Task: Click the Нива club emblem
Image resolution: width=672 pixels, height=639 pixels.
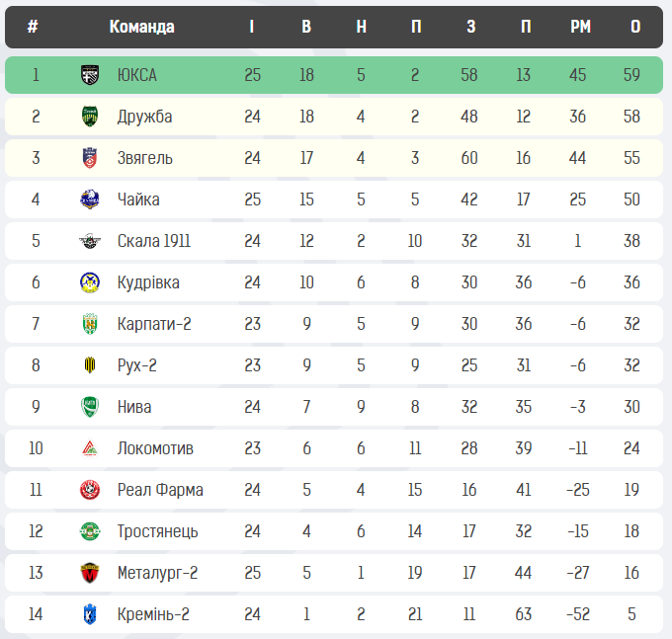Action: [x=90, y=407]
